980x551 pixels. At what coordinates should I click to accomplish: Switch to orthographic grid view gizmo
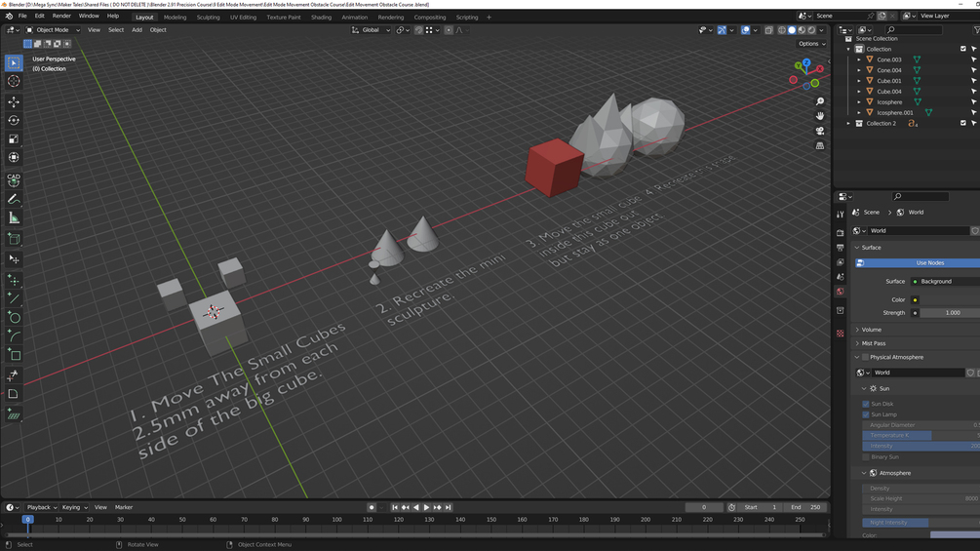(820, 145)
